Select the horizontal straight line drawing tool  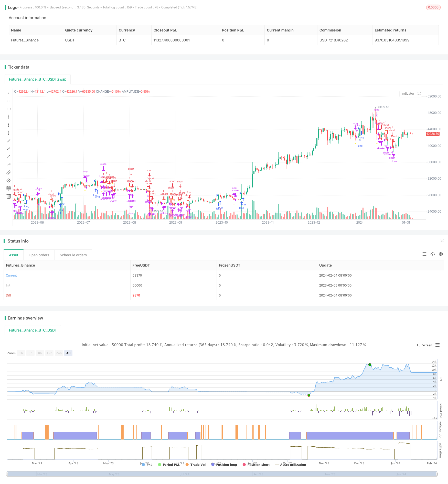tap(9, 93)
